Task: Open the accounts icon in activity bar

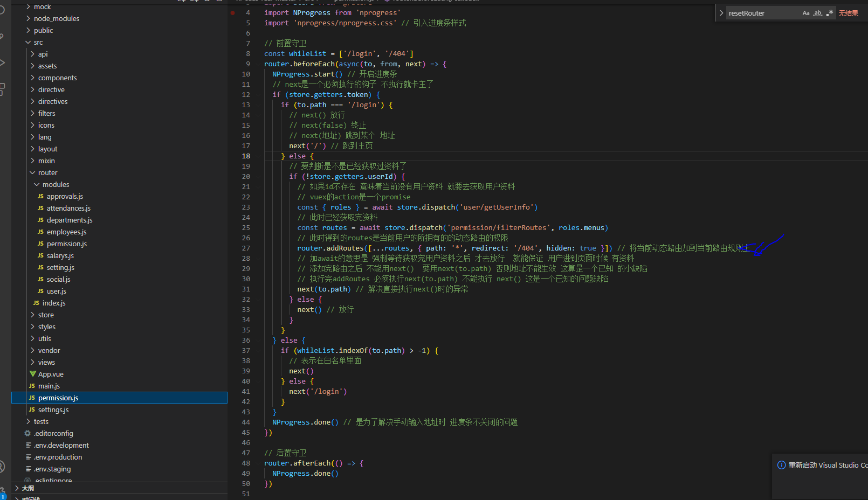Action: [x=2, y=467]
